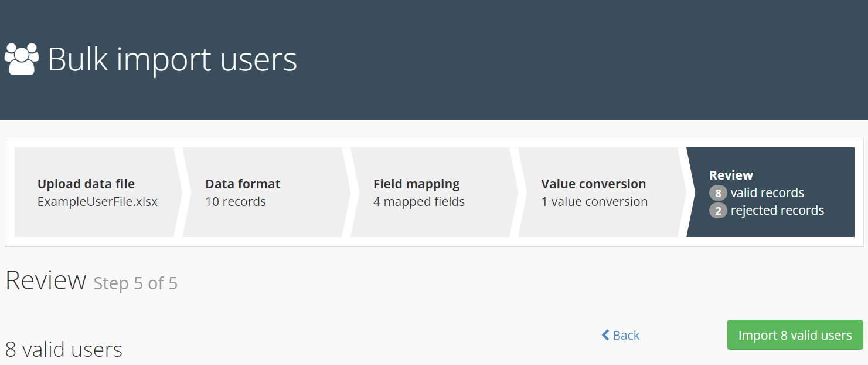The width and height of the screenshot is (868, 365).
Task: Click the valid records count badge 8
Action: tap(718, 193)
